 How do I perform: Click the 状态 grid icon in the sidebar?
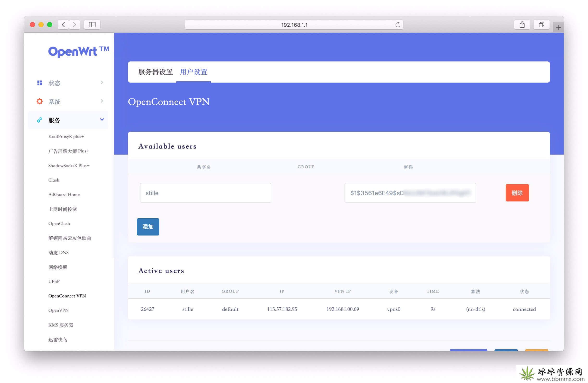pos(40,83)
